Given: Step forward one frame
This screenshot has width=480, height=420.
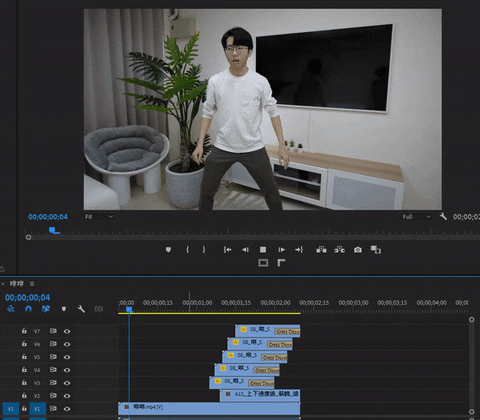Looking at the screenshot, I should pos(281,249).
